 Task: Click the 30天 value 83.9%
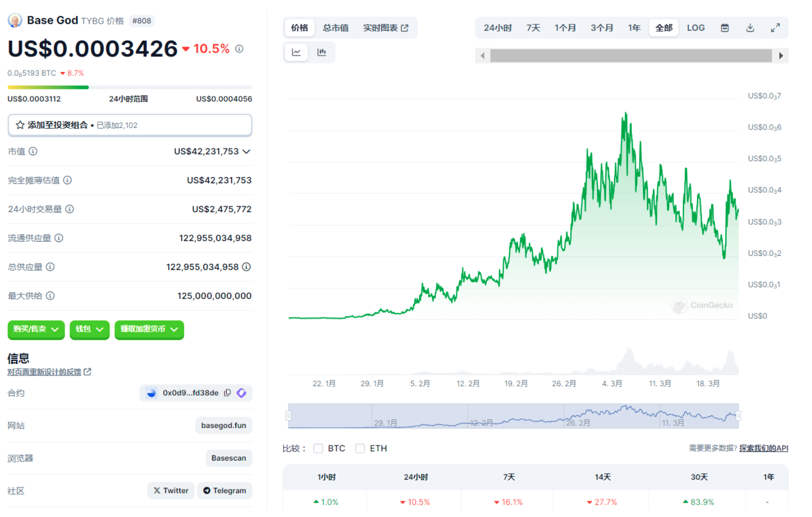[x=698, y=502]
